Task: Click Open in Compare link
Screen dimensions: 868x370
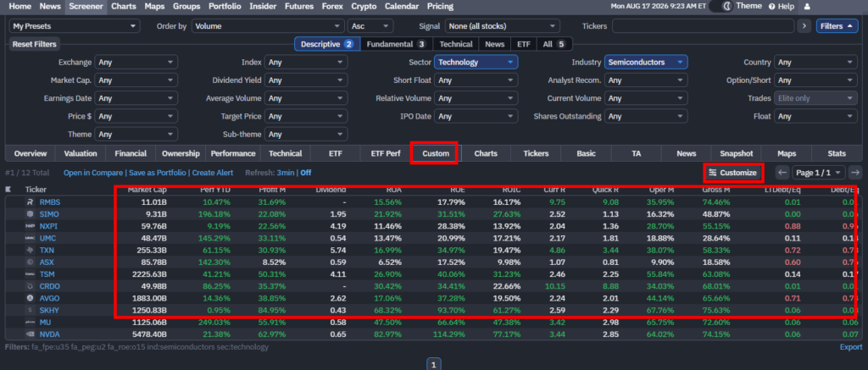Action: tap(93, 173)
